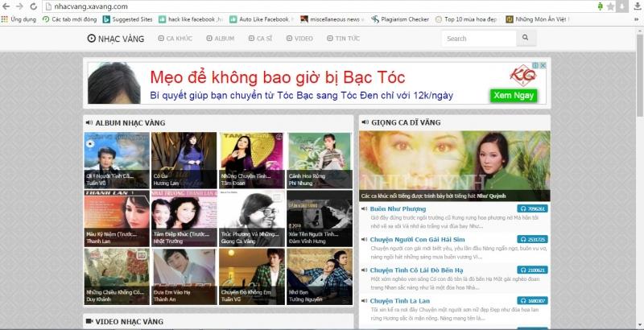Open the Ứng dụng apps shortcut

click(x=19, y=18)
